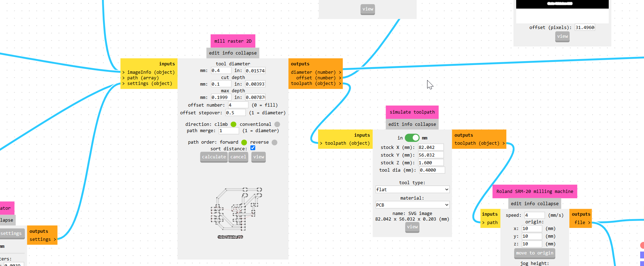Image resolution: width=644 pixels, height=266 pixels.
Task: Click the offset number input field
Action: click(238, 105)
